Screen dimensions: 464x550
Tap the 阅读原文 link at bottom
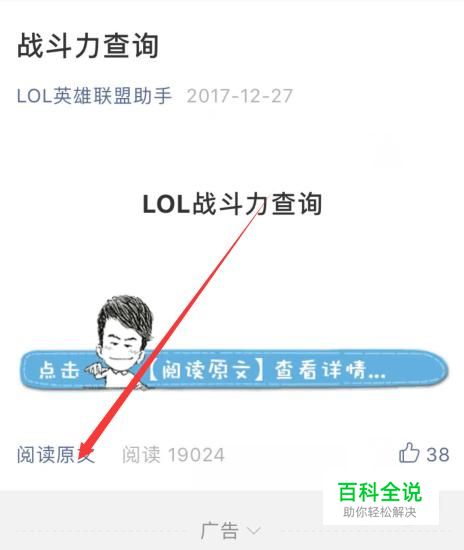[56, 455]
